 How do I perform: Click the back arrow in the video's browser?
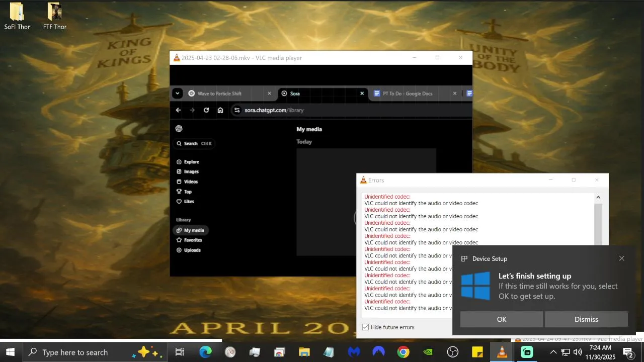point(178,110)
